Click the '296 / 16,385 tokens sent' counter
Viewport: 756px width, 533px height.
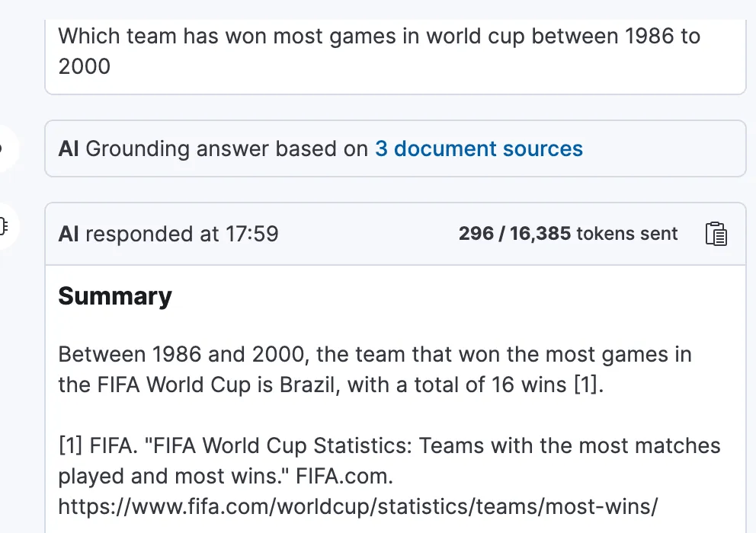(568, 234)
